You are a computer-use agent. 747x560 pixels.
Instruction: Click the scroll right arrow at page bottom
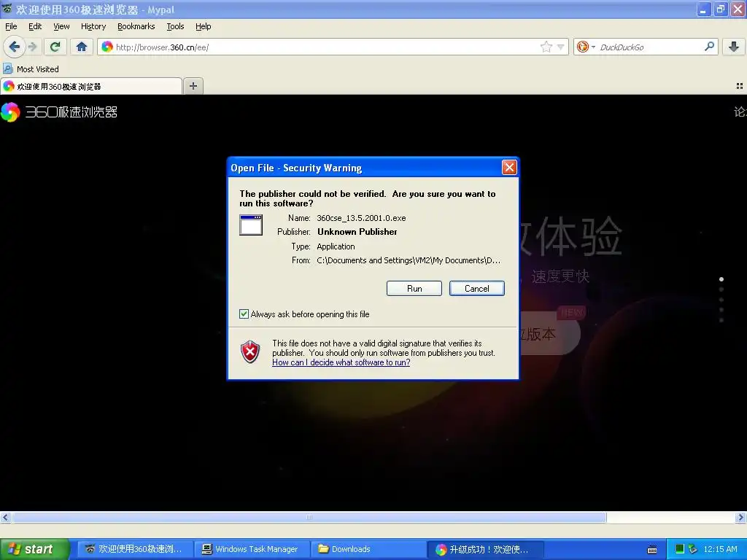(x=740, y=517)
